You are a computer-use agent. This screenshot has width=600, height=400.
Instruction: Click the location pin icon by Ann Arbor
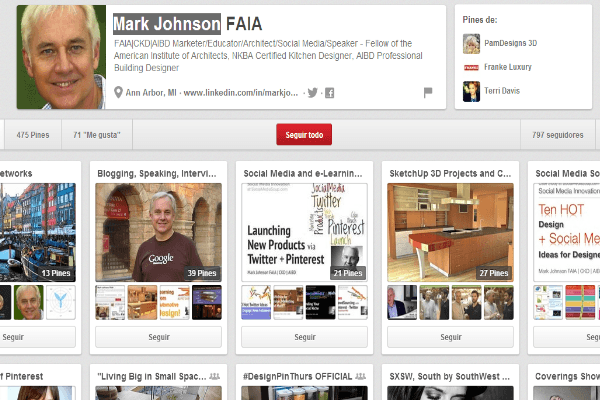click(x=118, y=92)
